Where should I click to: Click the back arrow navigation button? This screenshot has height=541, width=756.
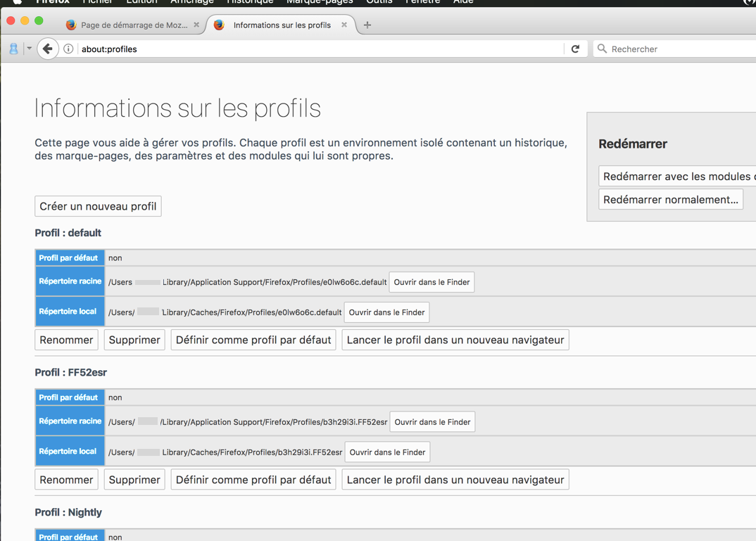coord(47,49)
